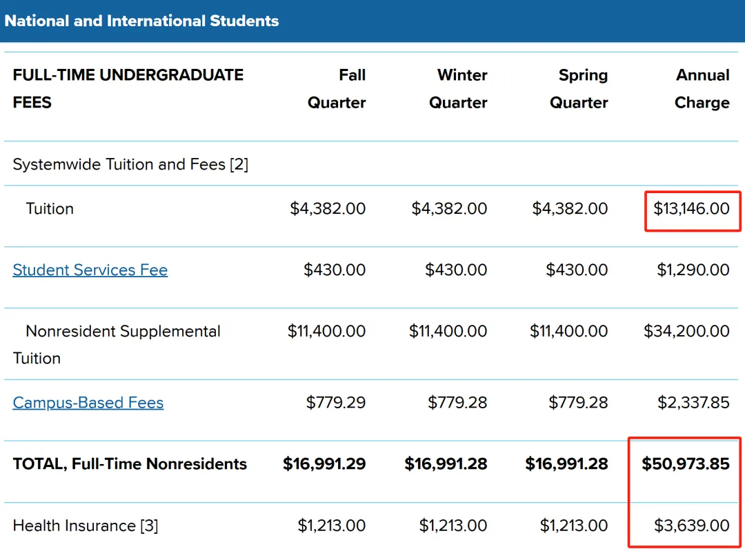Viewport: 745px width, 560px height.
Task: Select the Tuition annual charge $13,146.00
Action: point(691,208)
